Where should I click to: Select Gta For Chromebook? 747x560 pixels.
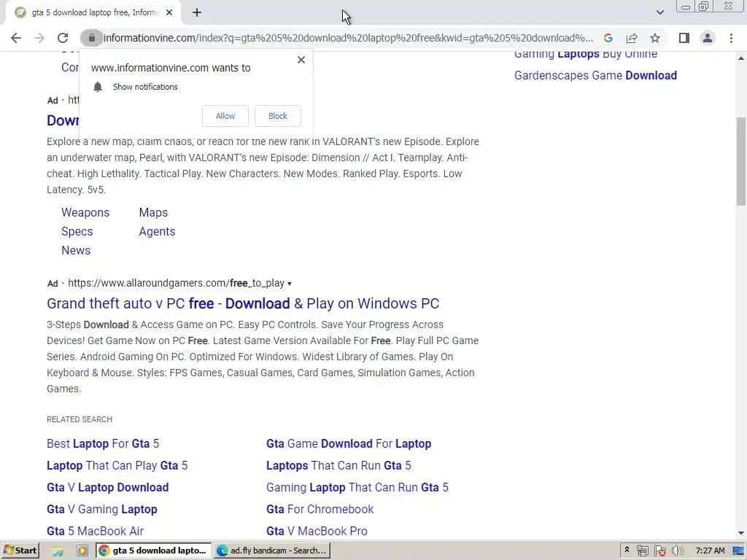pos(320,510)
